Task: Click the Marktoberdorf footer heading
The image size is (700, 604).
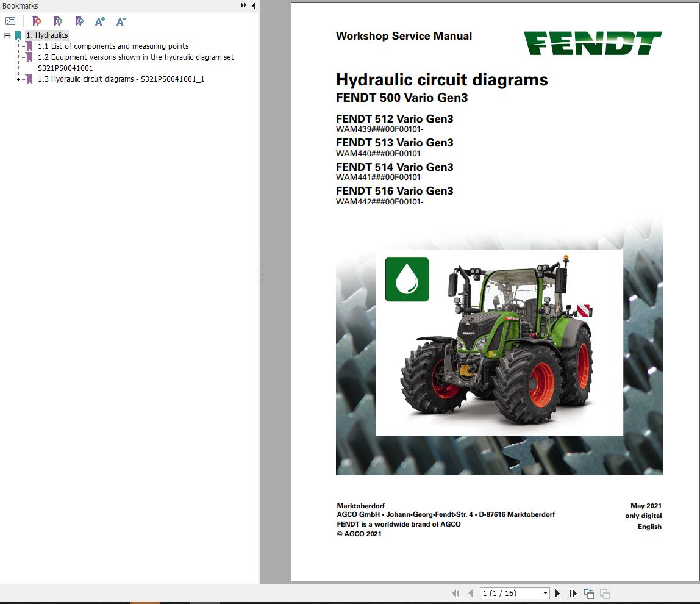Action: click(x=361, y=506)
